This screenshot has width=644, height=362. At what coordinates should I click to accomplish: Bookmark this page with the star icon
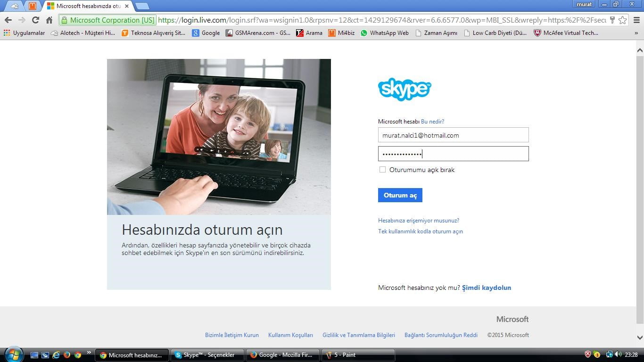click(x=624, y=21)
